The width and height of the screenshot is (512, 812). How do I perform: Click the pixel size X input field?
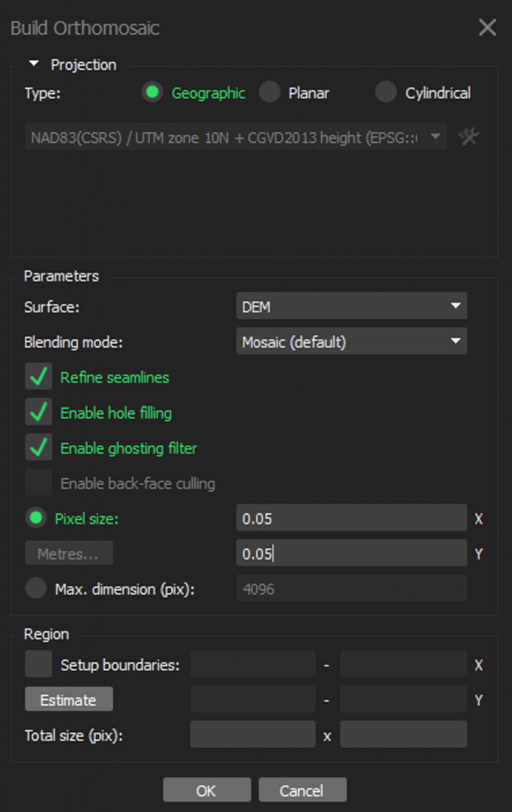[351, 518]
